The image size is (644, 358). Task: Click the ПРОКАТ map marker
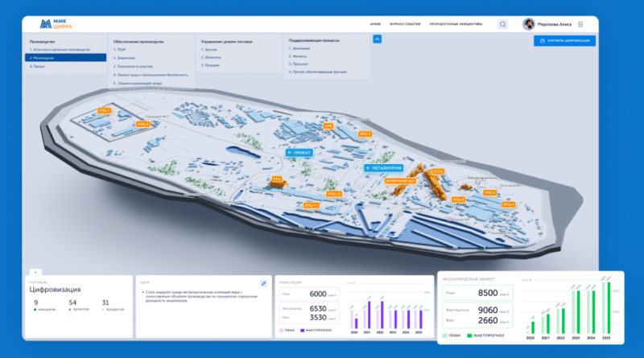click(300, 151)
